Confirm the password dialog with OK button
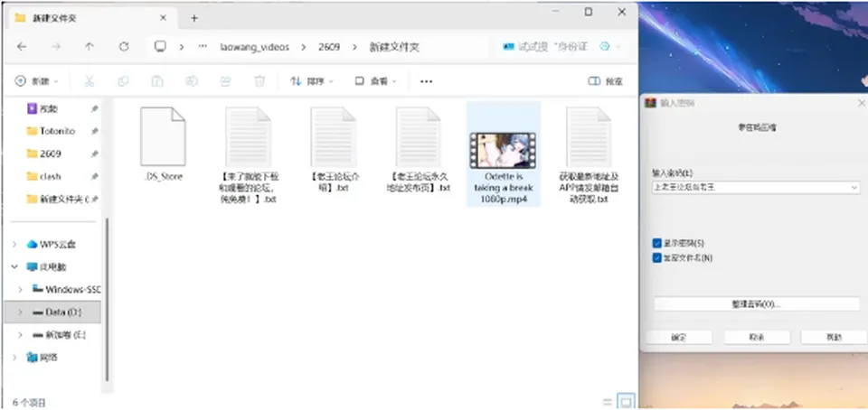The width and height of the screenshot is (868, 410). (x=679, y=337)
